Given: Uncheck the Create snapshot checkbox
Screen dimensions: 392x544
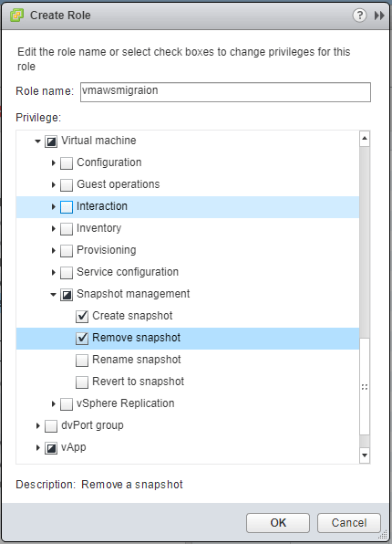Looking at the screenshot, I should (x=82, y=317).
